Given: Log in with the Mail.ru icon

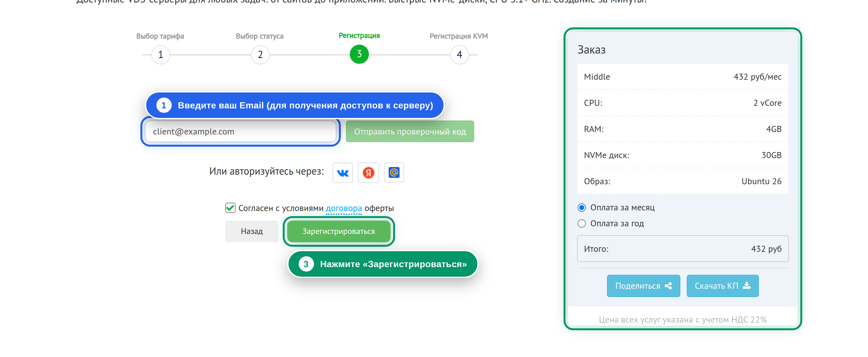Looking at the screenshot, I should pyautogui.click(x=394, y=173).
